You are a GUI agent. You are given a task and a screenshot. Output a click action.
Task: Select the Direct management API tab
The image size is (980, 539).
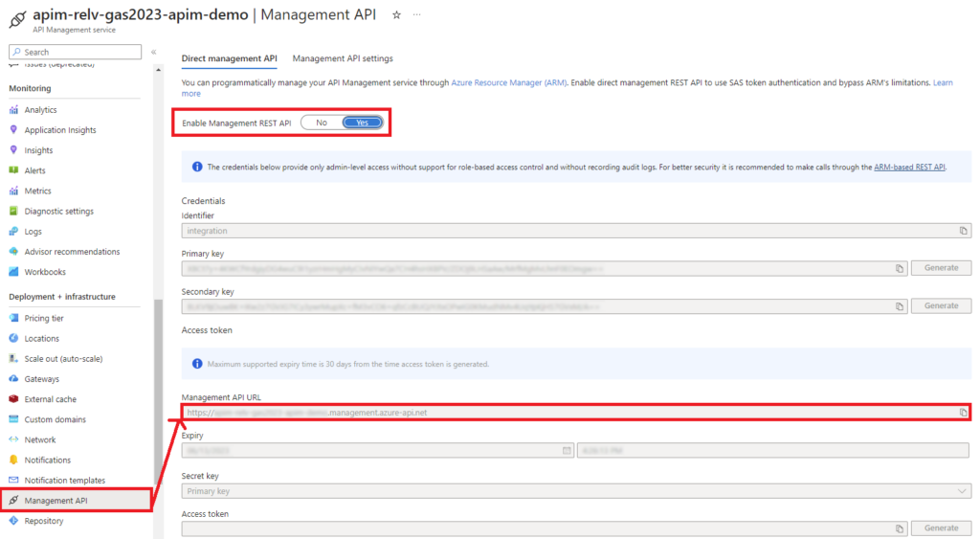229,58
